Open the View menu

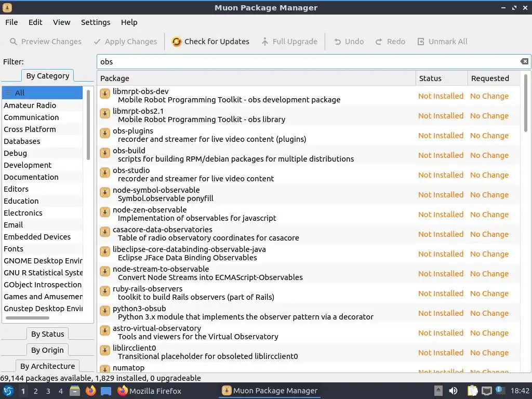(x=61, y=22)
